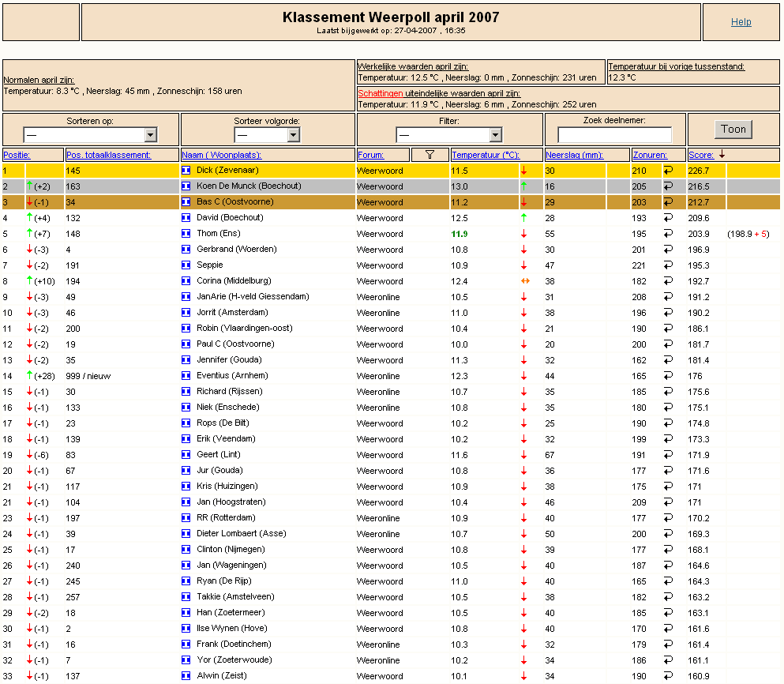
Task: Sort by Temperatuur (°C) column header
Action: (x=486, y=155)
